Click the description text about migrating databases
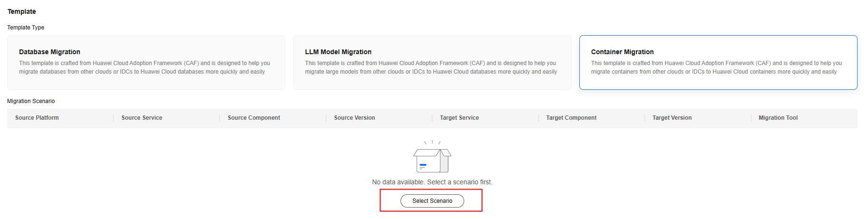Screen dimensions: 868x219 [x=145, y=67]
